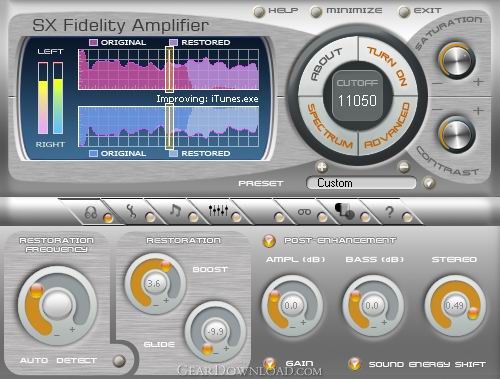Click the cutoff marker in lower spectrum
This screenshot has width=500, height=379.
(x=169, y=126)
